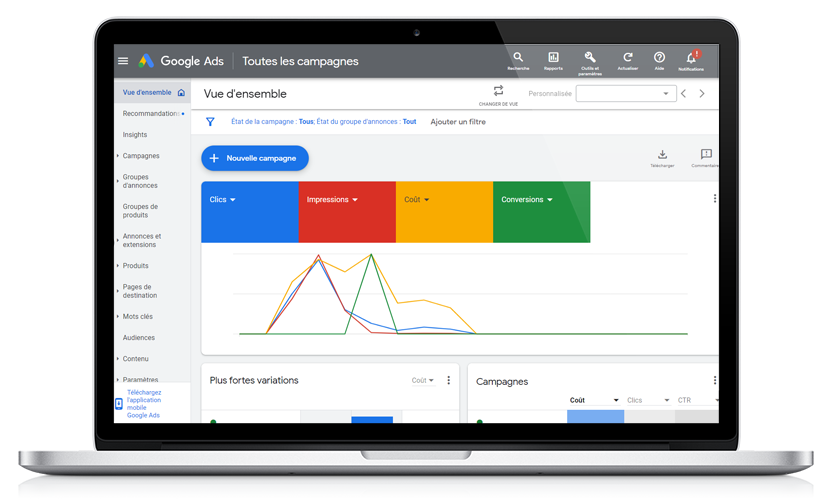Open Paramètres in sidebar
The height and width of the screenshot is (500, 833).
(x=140, y=379)
